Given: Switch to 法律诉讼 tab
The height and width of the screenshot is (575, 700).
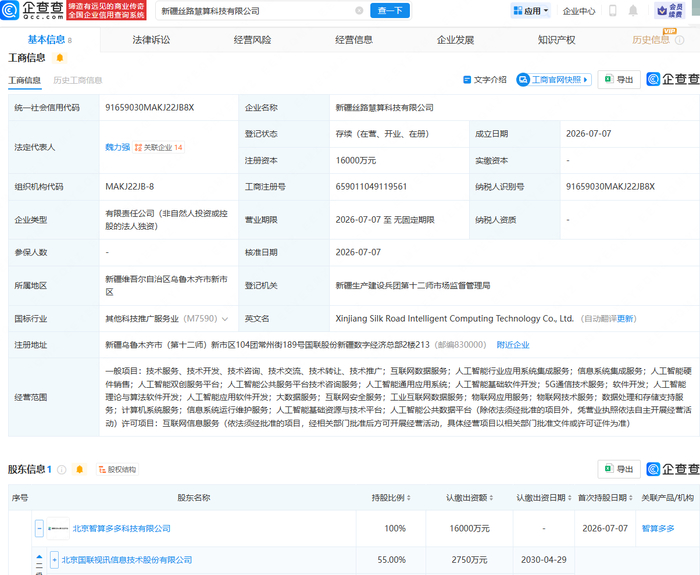Looking at the screenshot, I should click(x=151, y=40).
